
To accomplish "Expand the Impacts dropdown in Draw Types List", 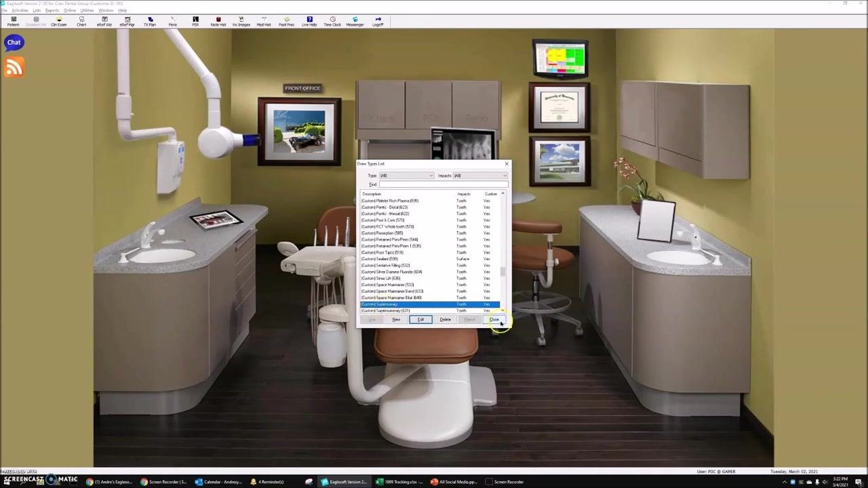I will click(479, 176).
